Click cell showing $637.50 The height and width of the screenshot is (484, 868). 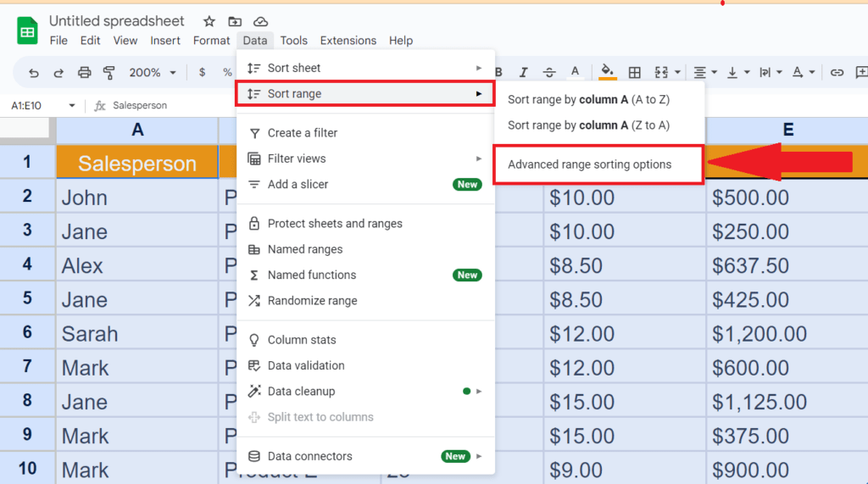(787, 264)
